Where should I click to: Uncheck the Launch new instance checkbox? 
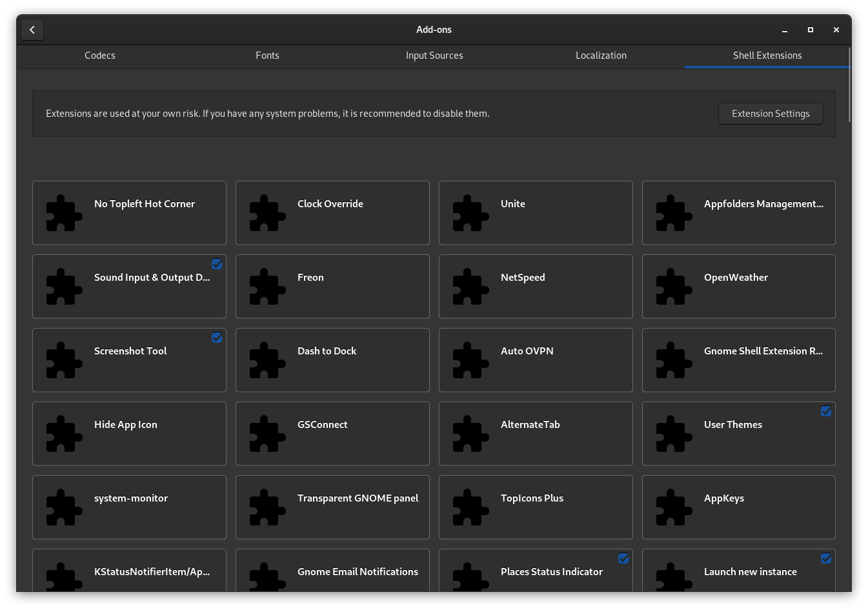point(826,558)
